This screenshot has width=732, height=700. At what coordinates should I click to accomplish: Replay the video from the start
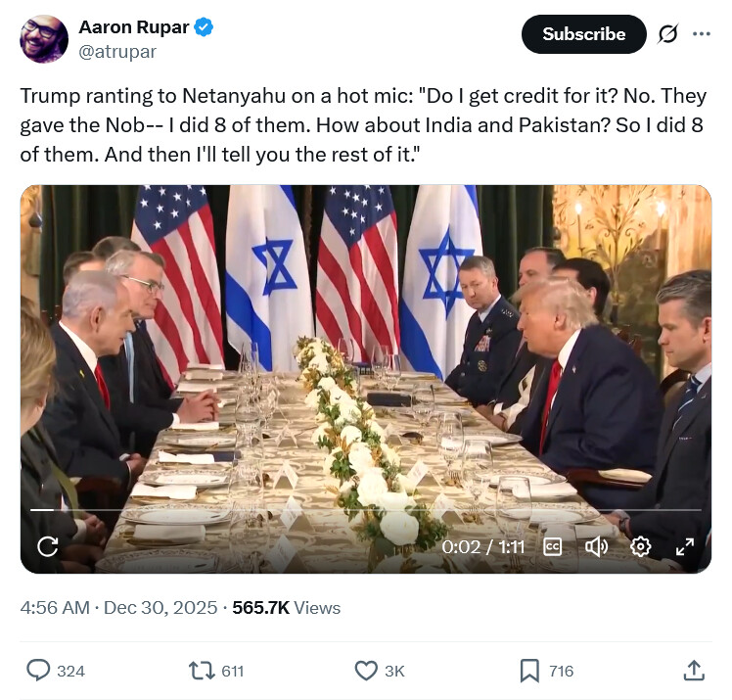pyautogui.click(x=47, y=546)
